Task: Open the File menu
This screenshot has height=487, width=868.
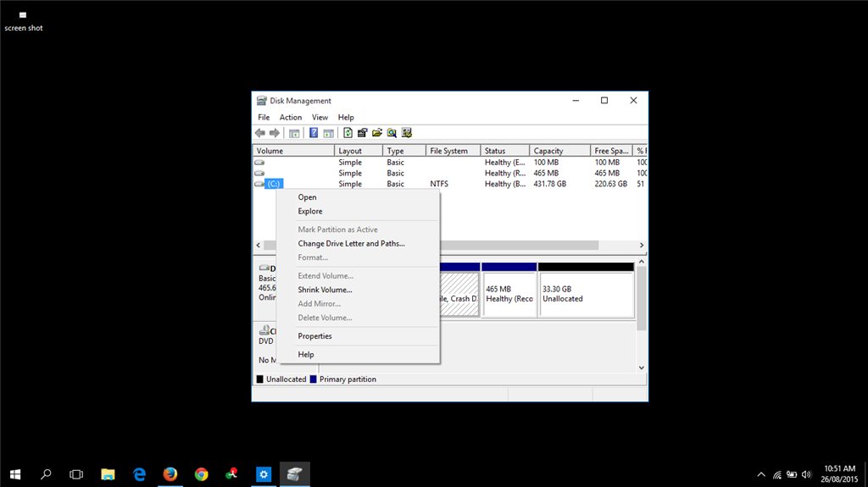Action: coord(264,118)
